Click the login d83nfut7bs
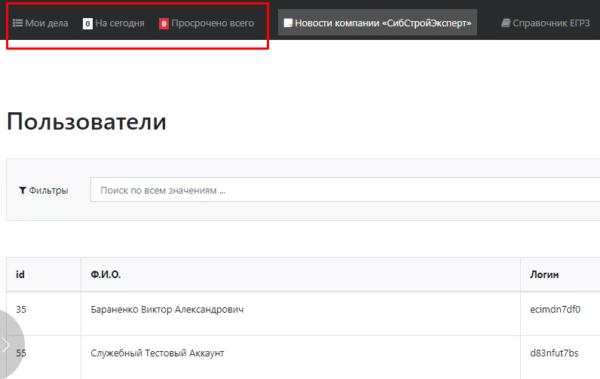Screen dimensions: 600x379 [554, 353]
